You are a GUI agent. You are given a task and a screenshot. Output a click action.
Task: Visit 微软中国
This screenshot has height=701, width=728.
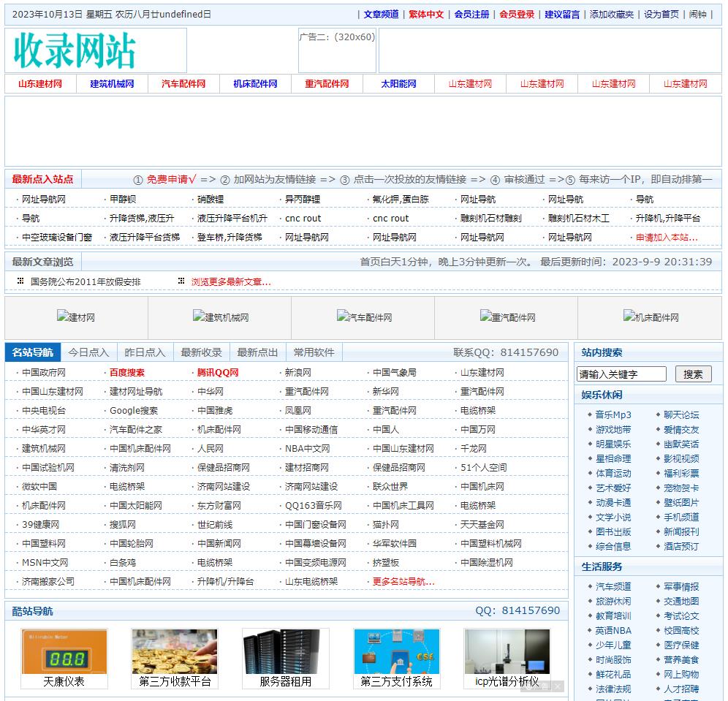tap(39, 487)
